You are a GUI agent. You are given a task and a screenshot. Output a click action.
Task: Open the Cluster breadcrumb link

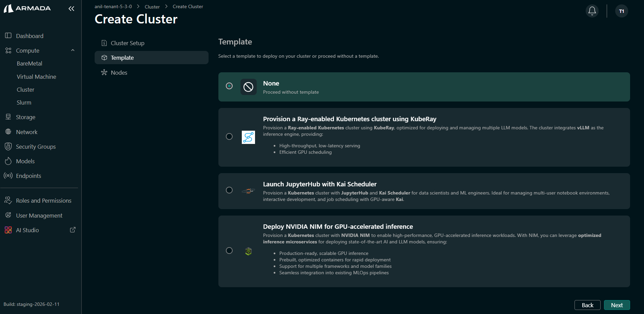tap(152, 6)
